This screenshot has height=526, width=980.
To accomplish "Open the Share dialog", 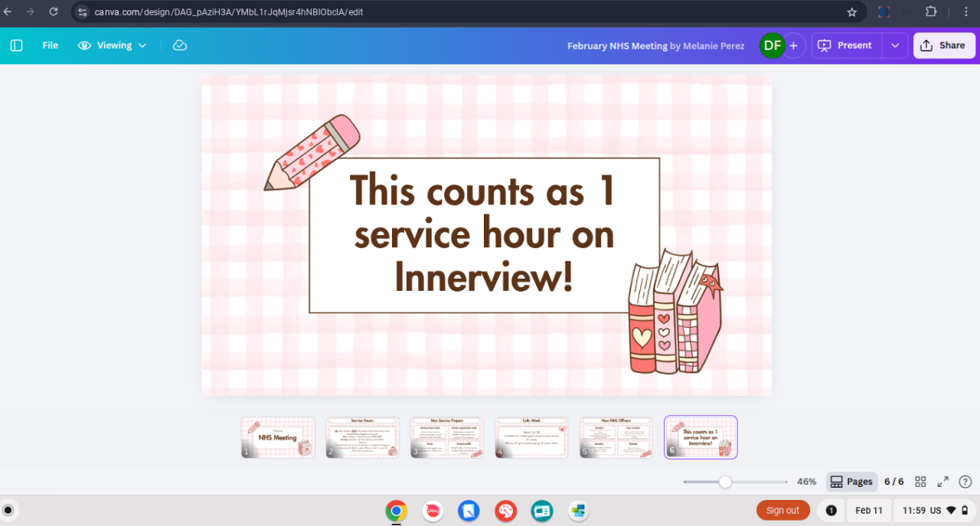I will pyautogui.click(x=944, y=45).
